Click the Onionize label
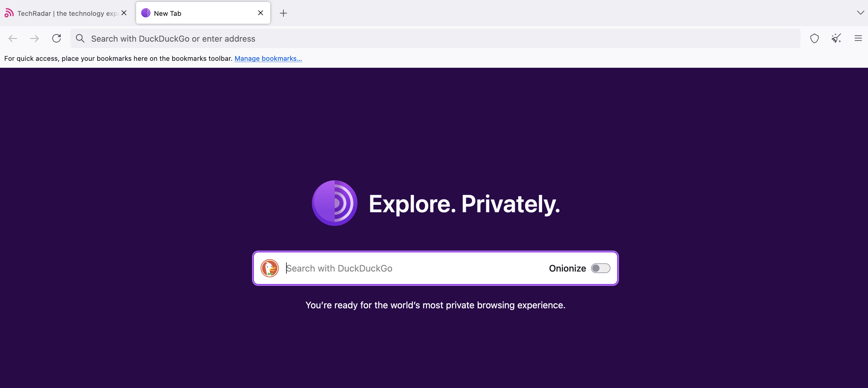Screen dimensions: 868x388 [567, 268]
